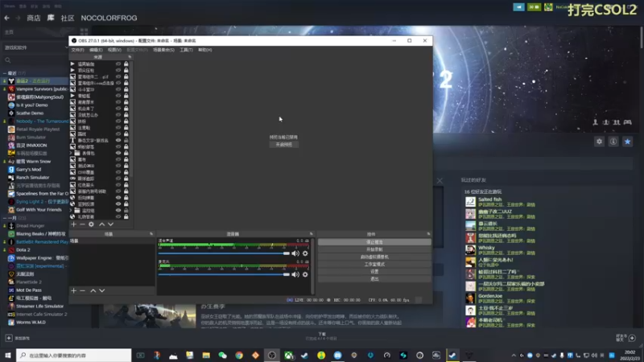Open WeChat from the Windows taskbar
The height and width of the screenshot is (362, 644).
coord(223,356)
